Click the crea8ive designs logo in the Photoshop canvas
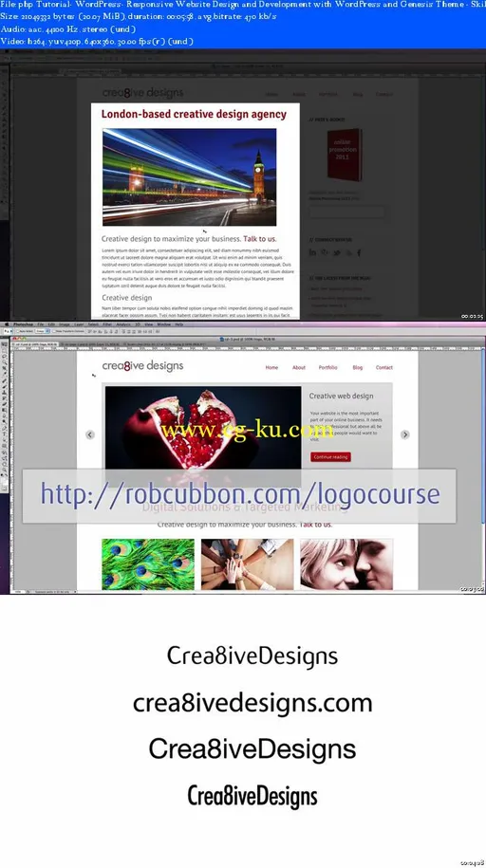 click(142, 365)
